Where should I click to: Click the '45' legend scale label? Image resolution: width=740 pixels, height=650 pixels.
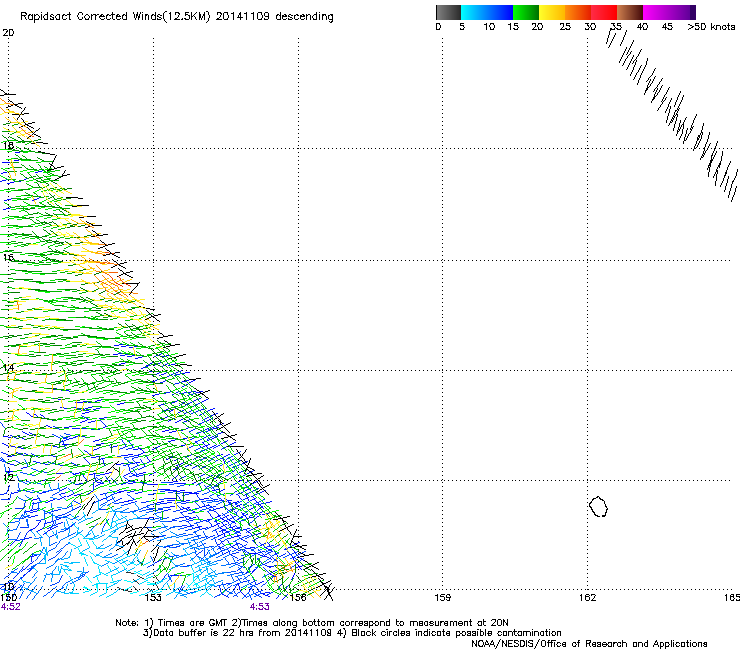(667, 27)
